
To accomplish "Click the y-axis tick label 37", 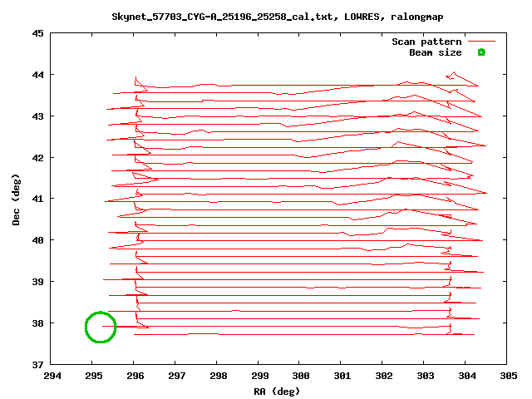I will coord(38,365).
